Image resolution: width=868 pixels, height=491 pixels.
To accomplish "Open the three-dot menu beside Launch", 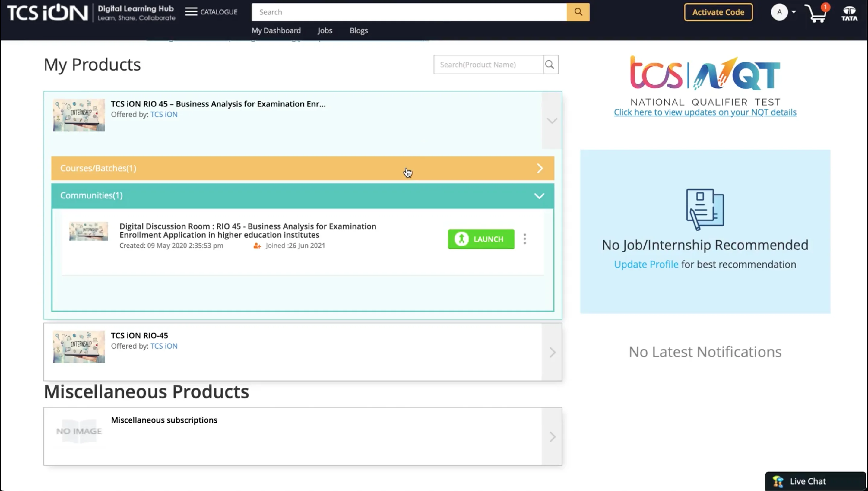I will [x=525, y=239].
